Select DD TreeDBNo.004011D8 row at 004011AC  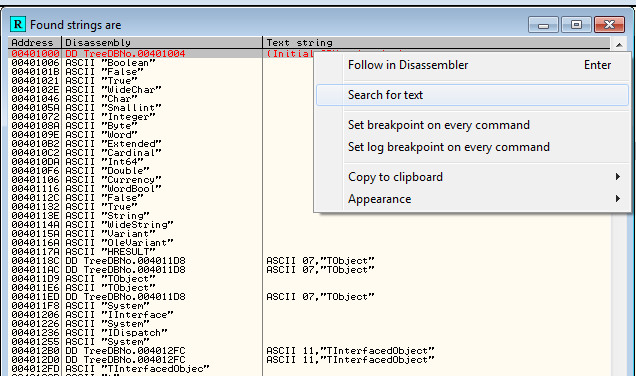[309, 269]
